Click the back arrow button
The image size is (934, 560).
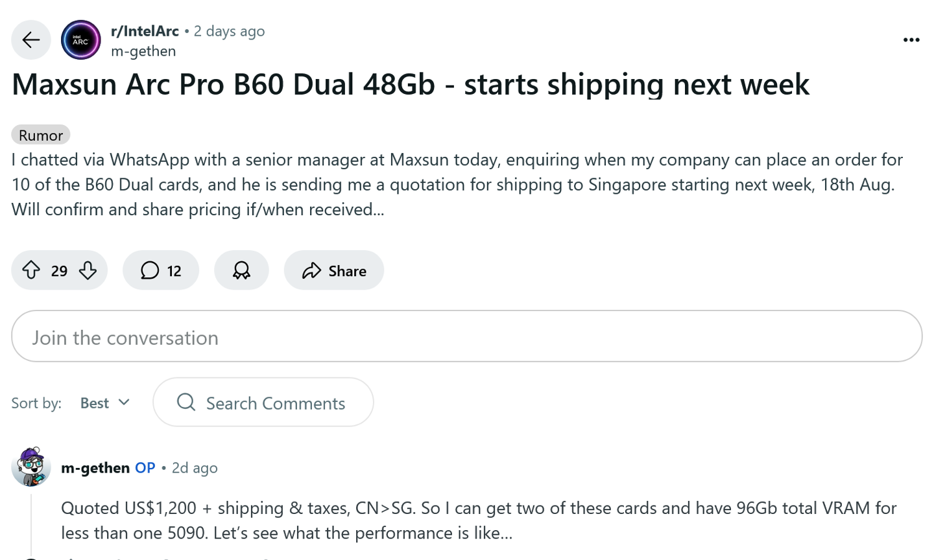click(30, 40)
